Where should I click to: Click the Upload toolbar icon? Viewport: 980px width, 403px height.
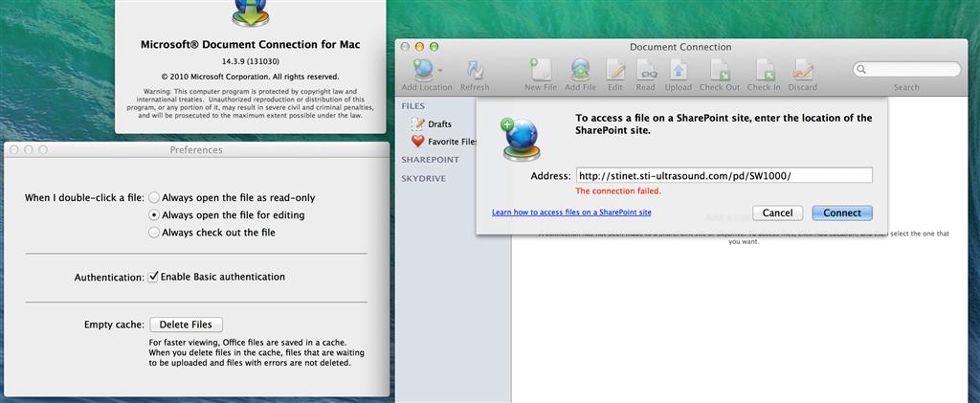coord(679,69)
